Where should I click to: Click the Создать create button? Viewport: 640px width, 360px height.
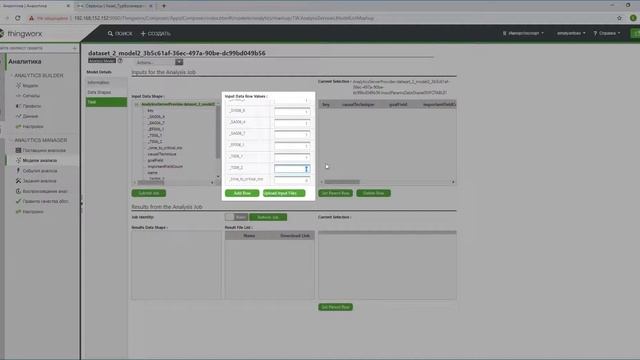(x=156, y=33)
